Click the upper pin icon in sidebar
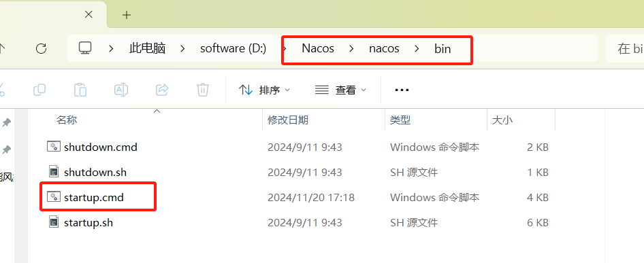This screenshot has width=644, height=263. 6,123
